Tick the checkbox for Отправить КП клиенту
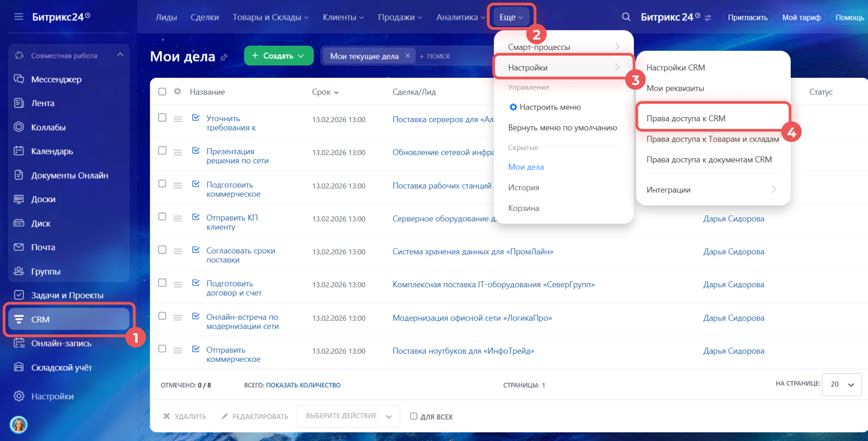 [162, 217]
